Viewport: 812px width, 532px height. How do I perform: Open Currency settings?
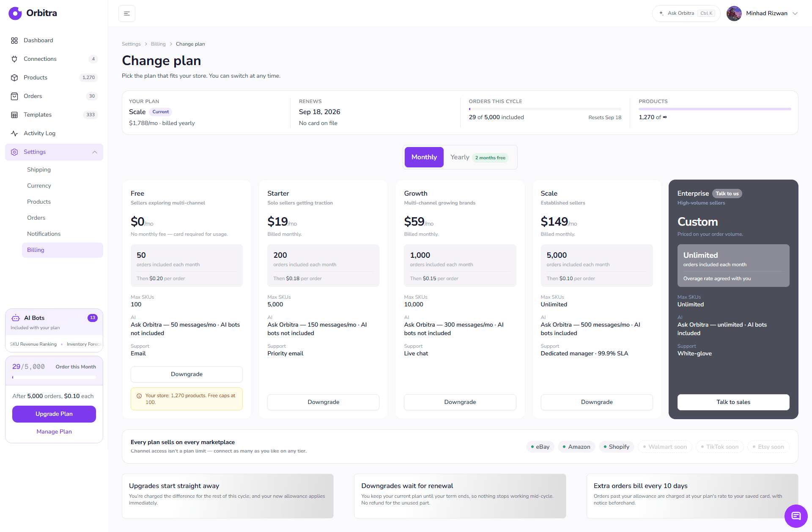[63, 186]
